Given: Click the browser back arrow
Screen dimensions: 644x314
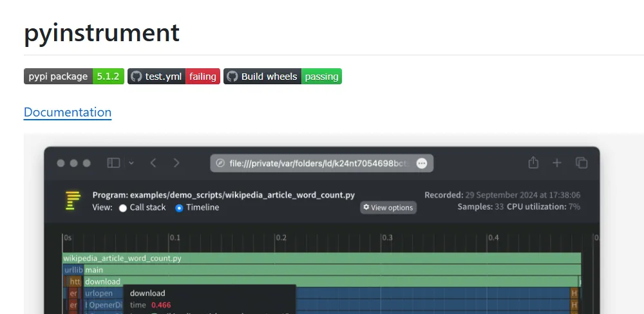Looking at the screenshot, I should click(x=153, y=163).
